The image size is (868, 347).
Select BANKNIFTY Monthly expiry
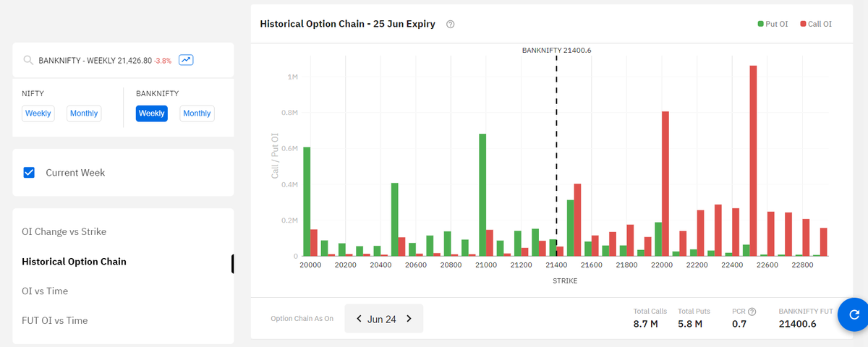(197, 113)
